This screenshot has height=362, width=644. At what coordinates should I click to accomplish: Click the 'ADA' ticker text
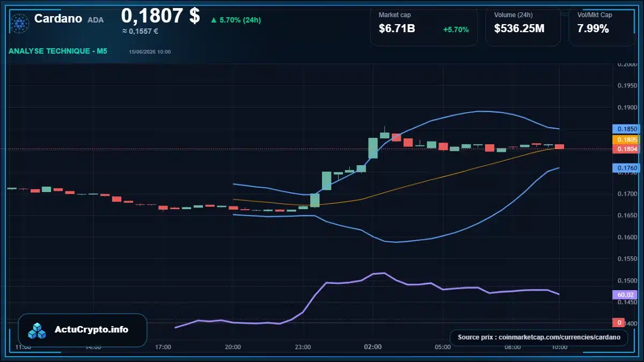[96, 20]
